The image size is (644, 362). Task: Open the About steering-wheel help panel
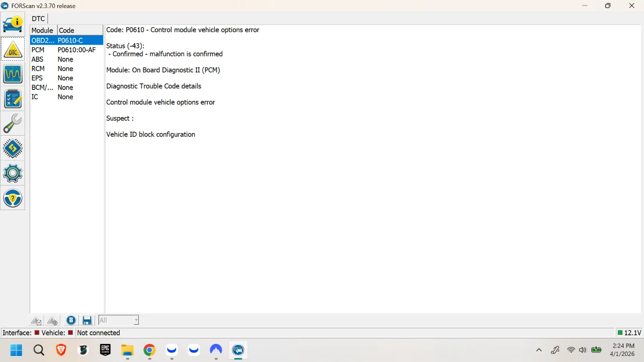[x=13, y=198]
